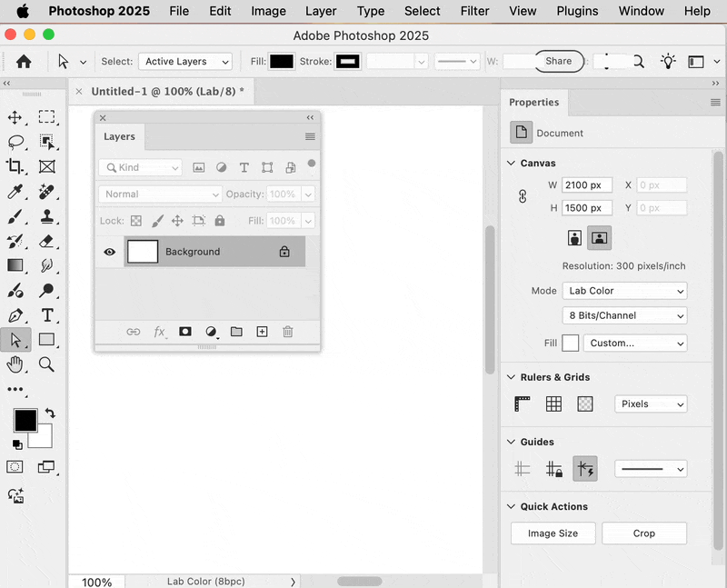727x588 pixels.
Task: Swap foreground and background colors
Action: (x=50, y=413)
